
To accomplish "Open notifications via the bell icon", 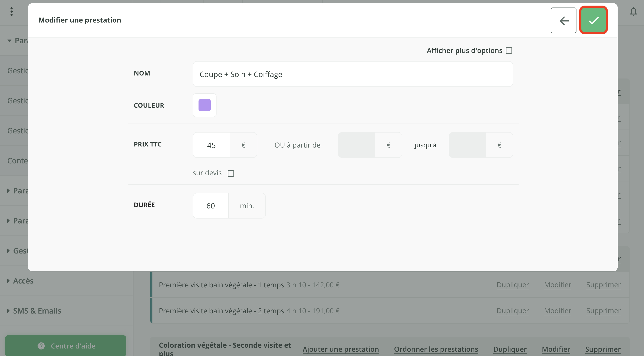I will (x=633, y=12).
